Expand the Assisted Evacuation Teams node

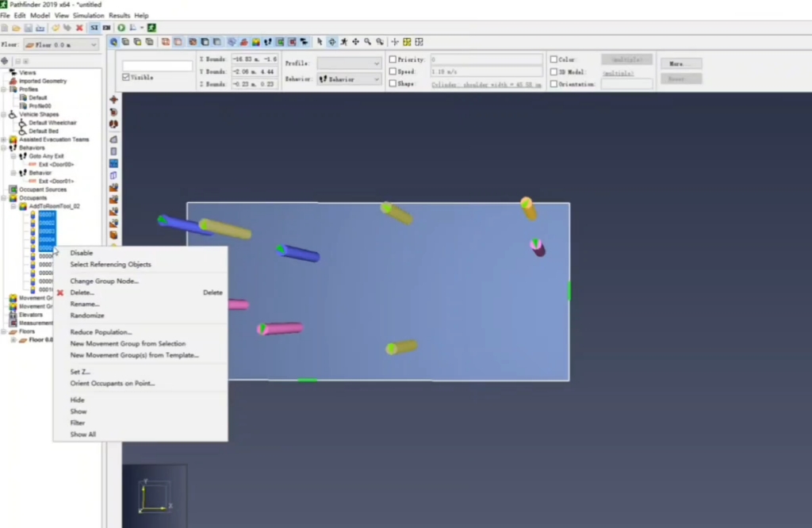(4, 140)
